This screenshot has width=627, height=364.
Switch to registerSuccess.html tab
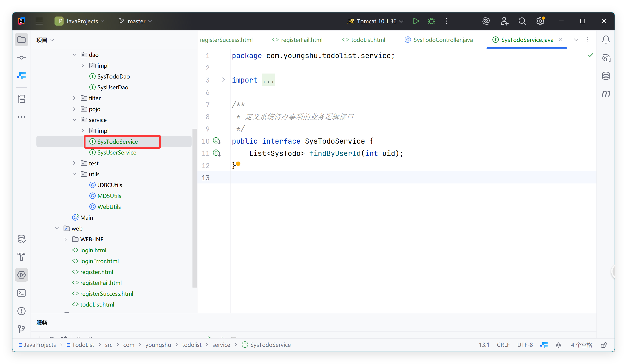tap(226, 40)
